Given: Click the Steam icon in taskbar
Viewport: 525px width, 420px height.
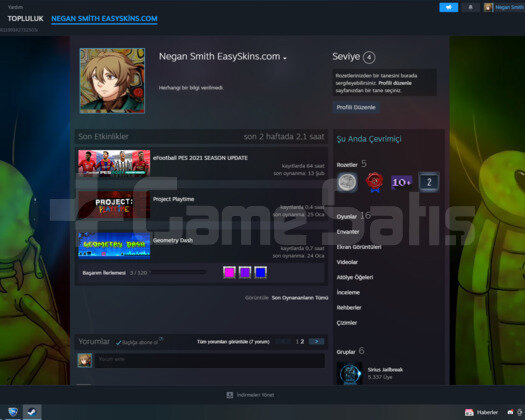Looking at the screenshot, I should coord(32,412).
